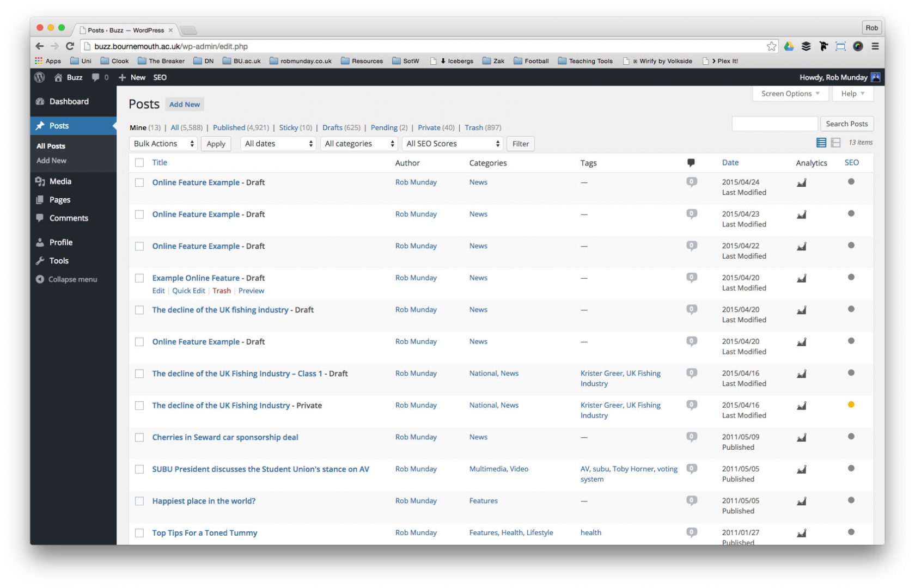The image size is (915, 588).
Task: Click the Add New button beside Posts heading
Action: point(185,105)
